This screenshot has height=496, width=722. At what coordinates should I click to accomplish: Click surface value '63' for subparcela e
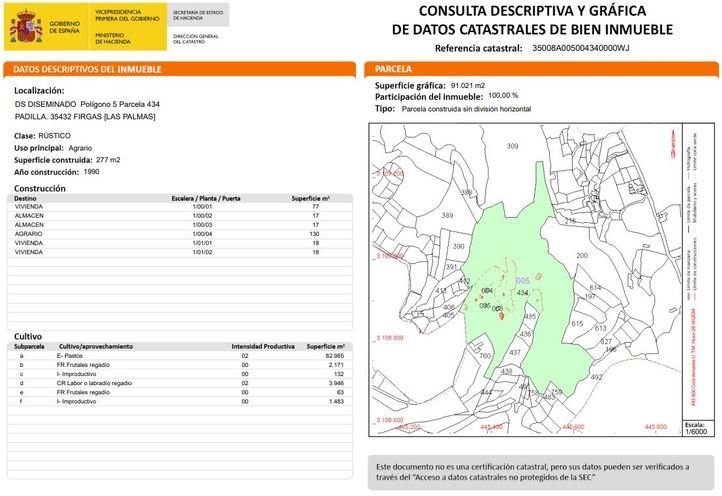pyautogui.click(x=341, y=392)
